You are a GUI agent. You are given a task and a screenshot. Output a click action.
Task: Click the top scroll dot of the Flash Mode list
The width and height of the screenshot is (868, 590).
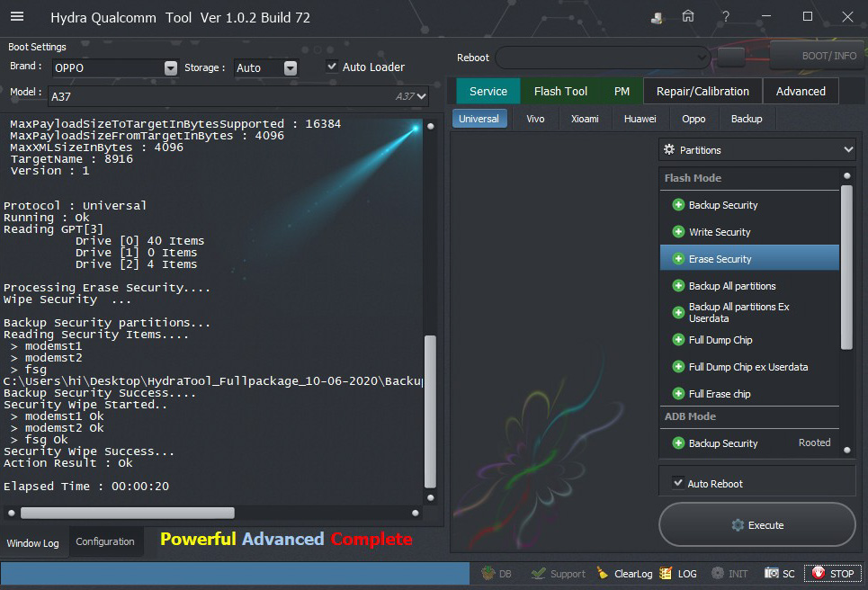(x=847, y=175)
